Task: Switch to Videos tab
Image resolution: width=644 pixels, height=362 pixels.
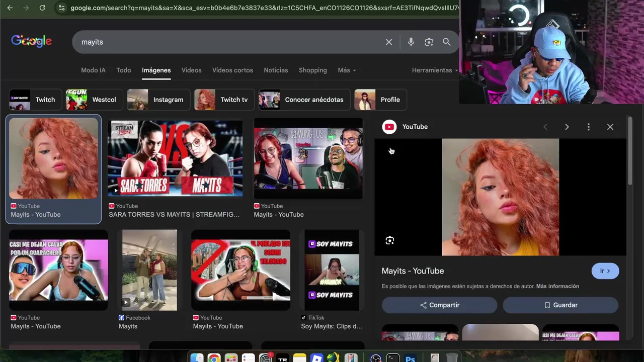Action: [x=191, y=70]
